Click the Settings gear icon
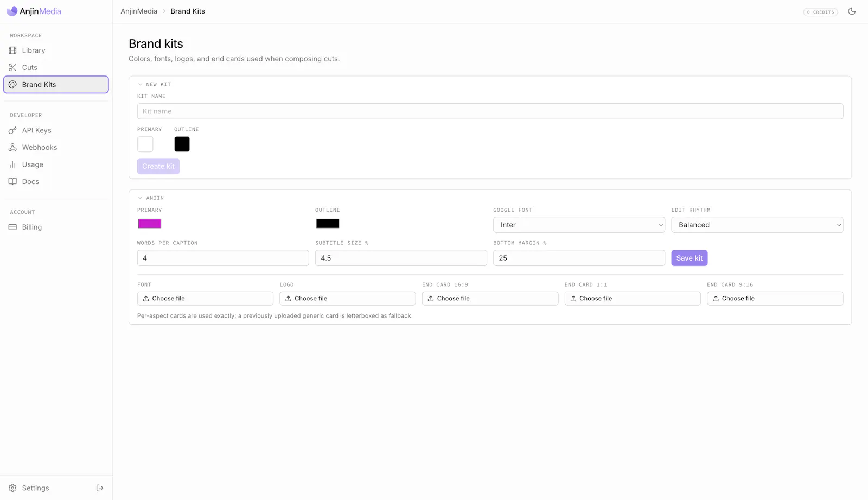Screen dimensions: 868x500 12,488
